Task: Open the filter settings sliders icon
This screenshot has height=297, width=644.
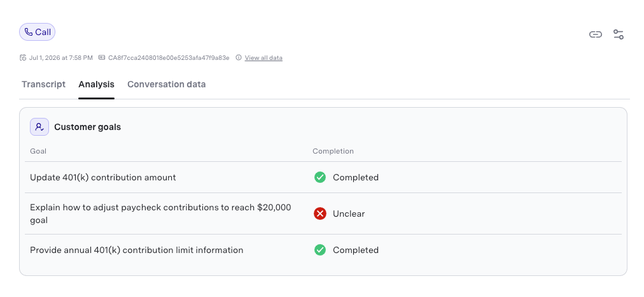Action: click(619, 34)
